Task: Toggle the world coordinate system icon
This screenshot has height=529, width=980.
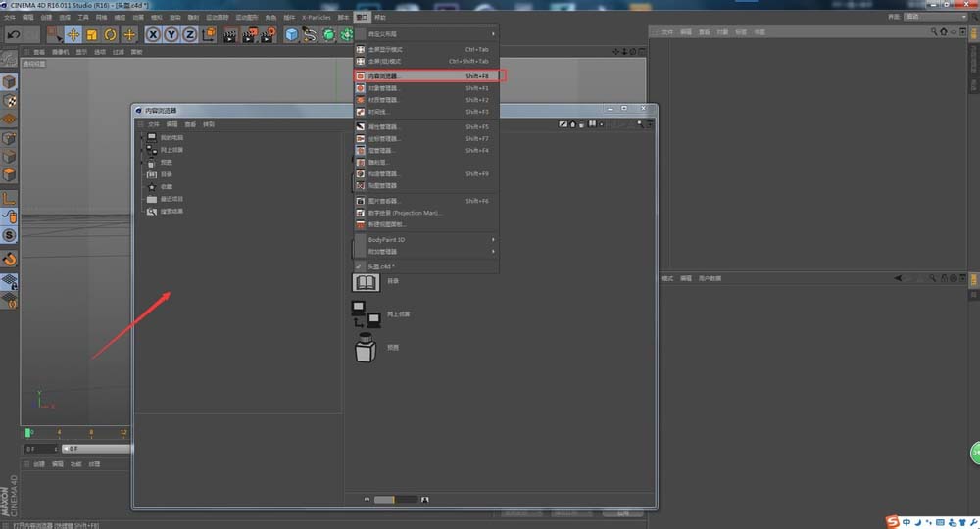Action: tap(209, 34)
